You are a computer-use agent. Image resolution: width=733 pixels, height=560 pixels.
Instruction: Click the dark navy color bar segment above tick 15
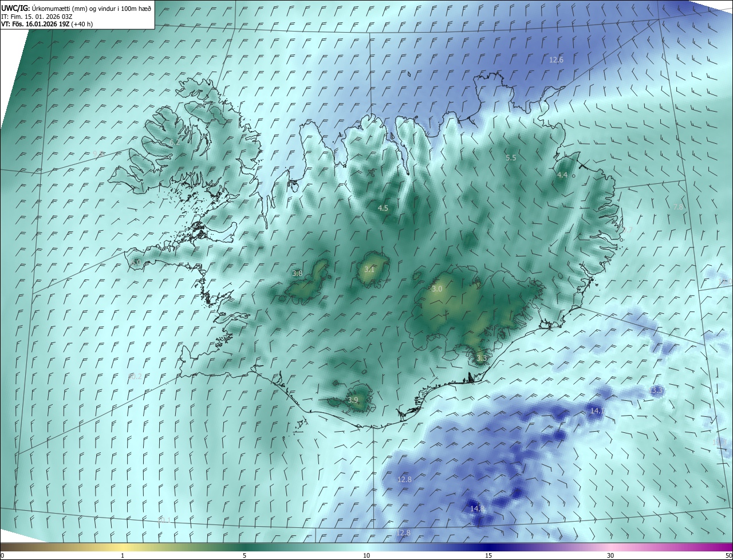488,547
